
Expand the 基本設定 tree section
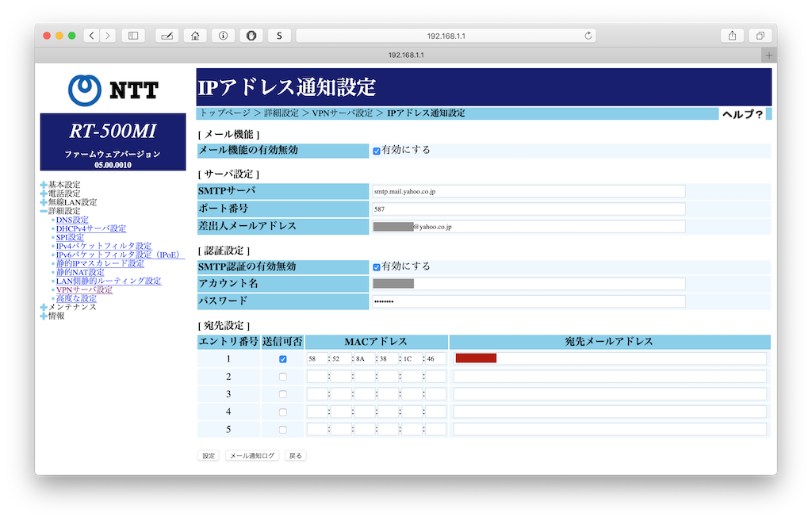pyautogui.click(x=43, y=184)
